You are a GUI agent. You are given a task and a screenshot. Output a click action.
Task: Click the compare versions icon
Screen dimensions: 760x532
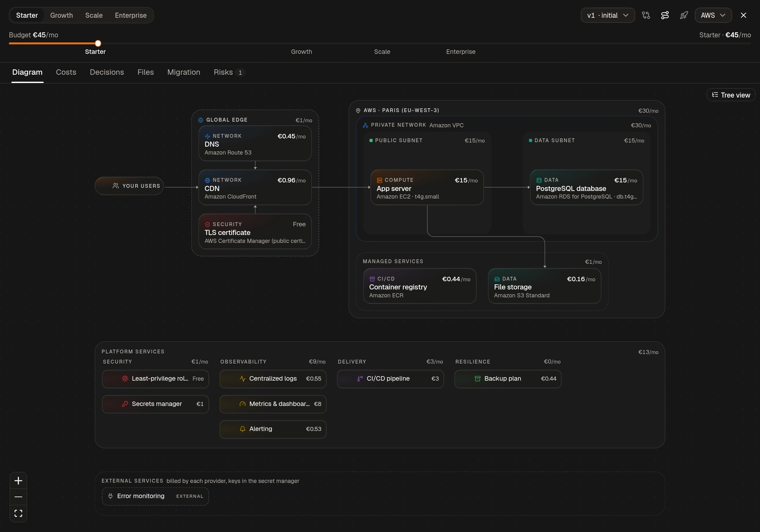point(646,15)
